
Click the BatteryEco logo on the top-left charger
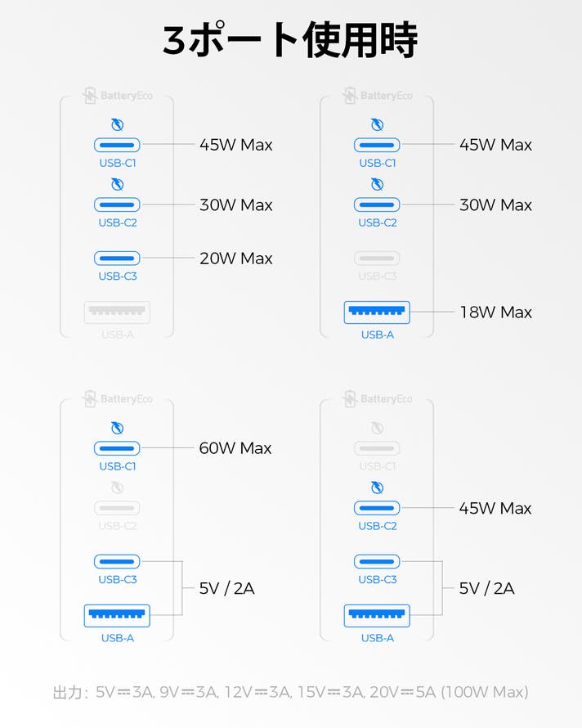117,96
